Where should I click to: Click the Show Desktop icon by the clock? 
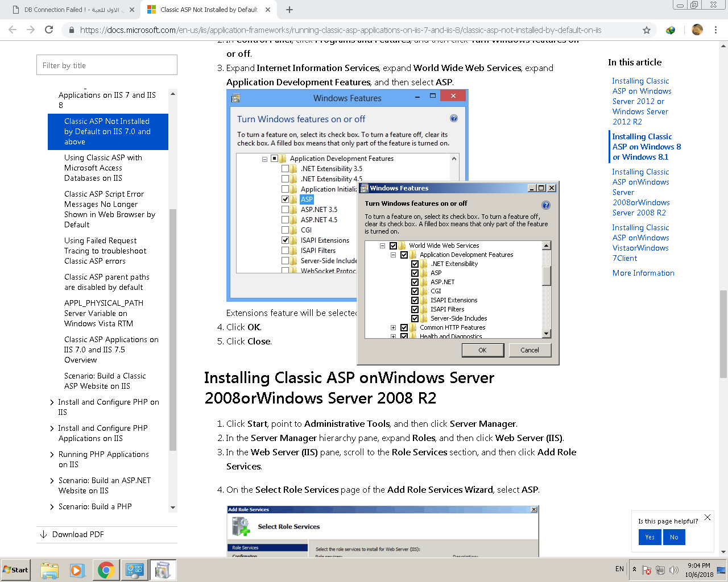click(x=721, y=570)
